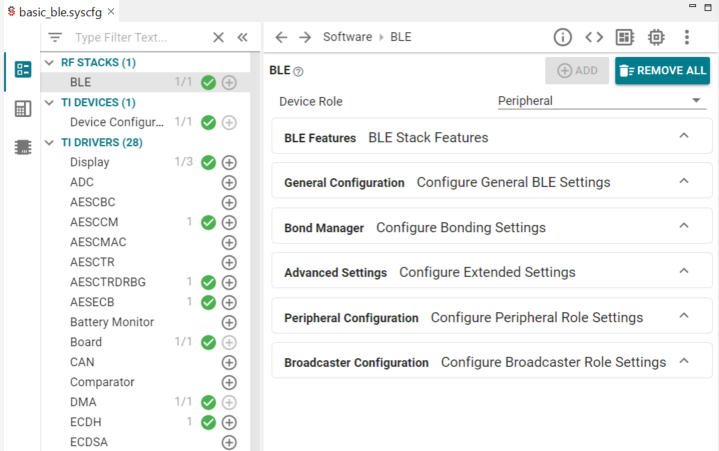
Task: Select module list view in left sidebar
Action: [23, 69]
